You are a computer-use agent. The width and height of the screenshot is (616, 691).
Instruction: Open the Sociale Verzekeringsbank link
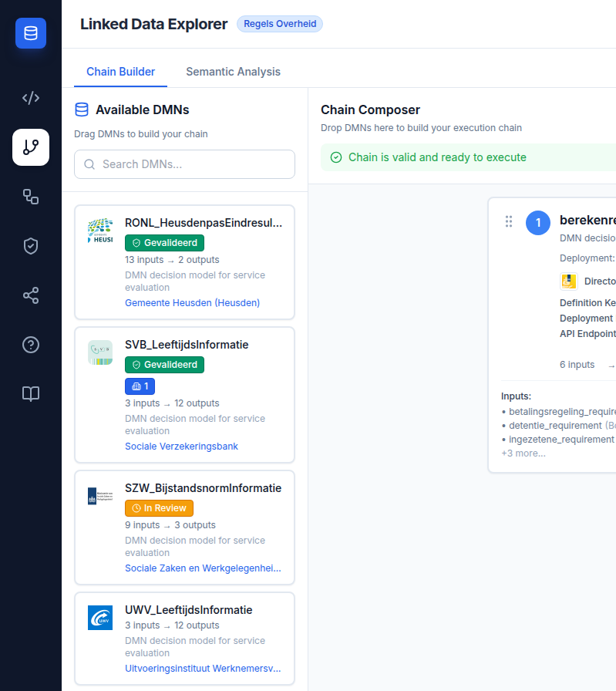pos(181,447)
